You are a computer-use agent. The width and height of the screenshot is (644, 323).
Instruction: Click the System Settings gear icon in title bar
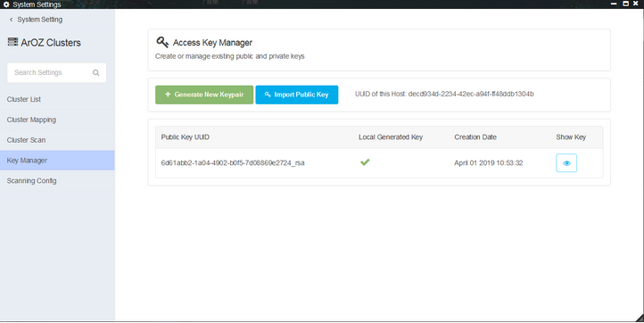(6, 4)
